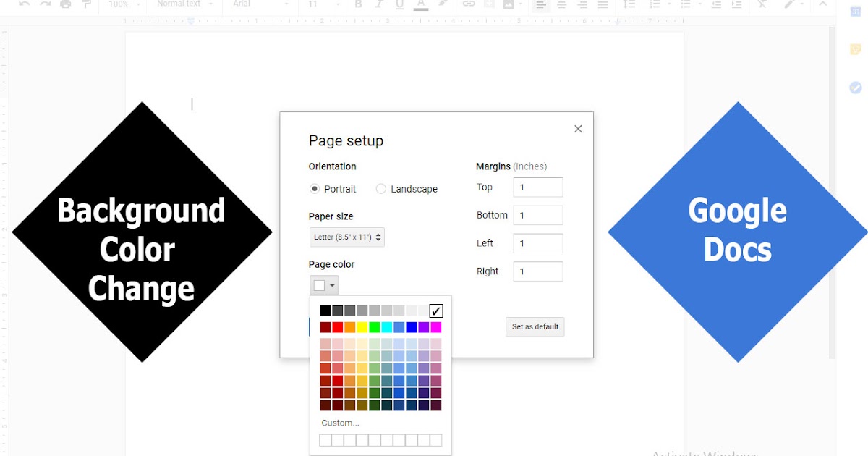This screenshot has height=456, width=868.
Task: Toggle Underline formatting
Action: click(399, 4)
